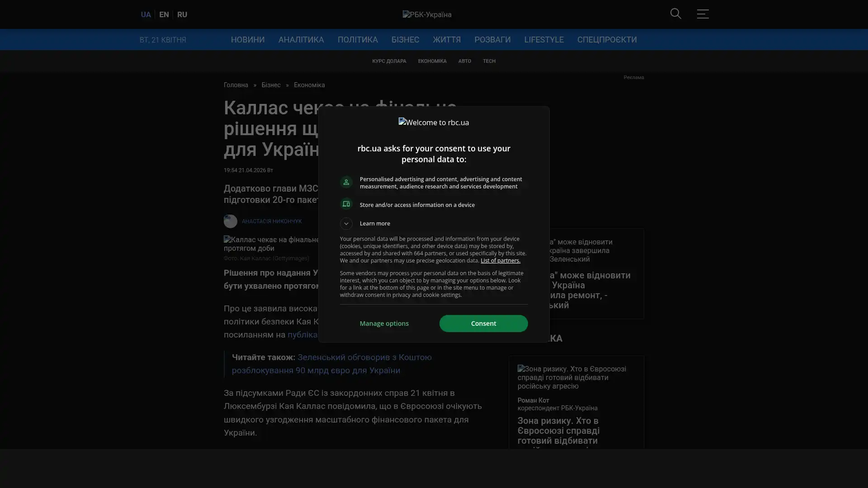Open the hamburger menu icon
Viewport: 868px width, 488px height.
coord(703,14)
